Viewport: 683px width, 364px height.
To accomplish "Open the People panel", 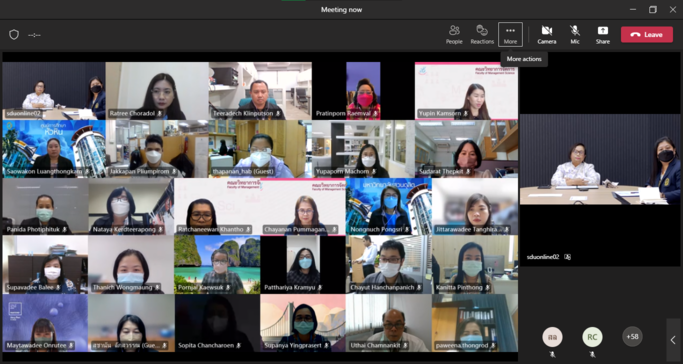I will click(454, 34).
